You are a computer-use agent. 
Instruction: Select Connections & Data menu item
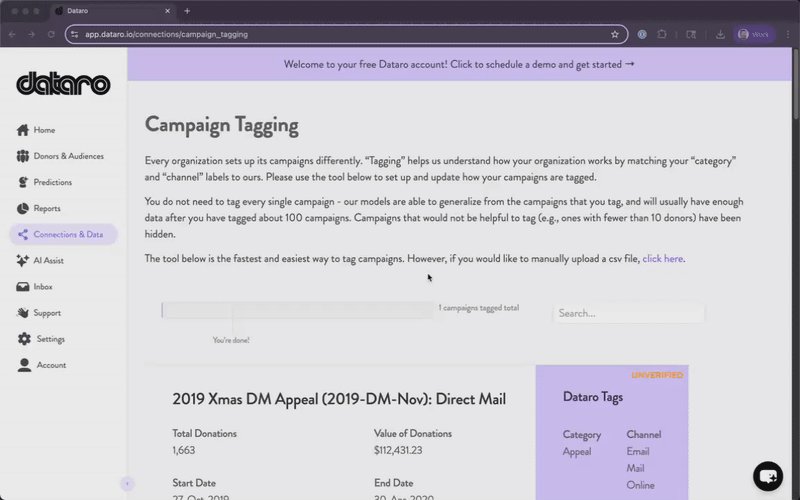click(64, 234)
